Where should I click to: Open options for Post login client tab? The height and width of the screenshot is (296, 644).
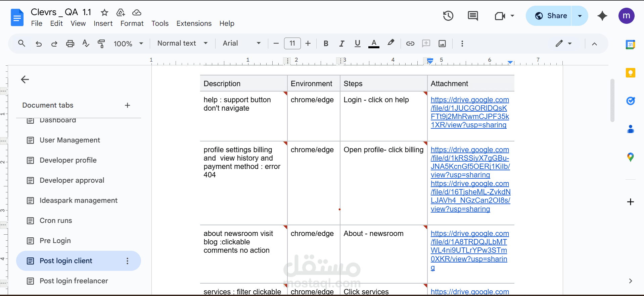point(127,261)
